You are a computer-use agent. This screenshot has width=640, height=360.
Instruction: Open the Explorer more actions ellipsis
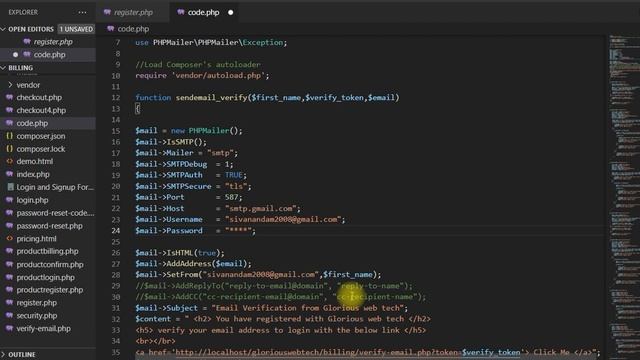pos(82,12)
